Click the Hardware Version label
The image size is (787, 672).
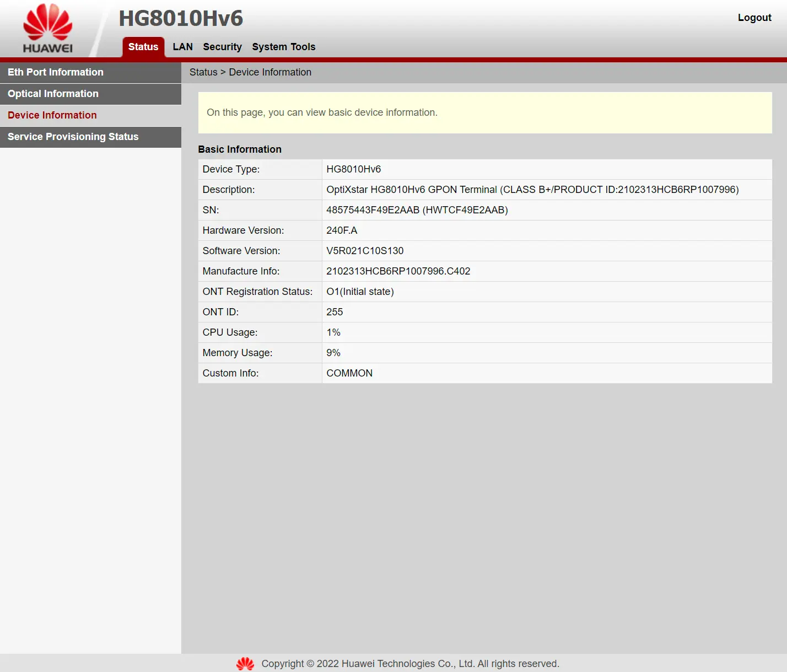(243, 230)
